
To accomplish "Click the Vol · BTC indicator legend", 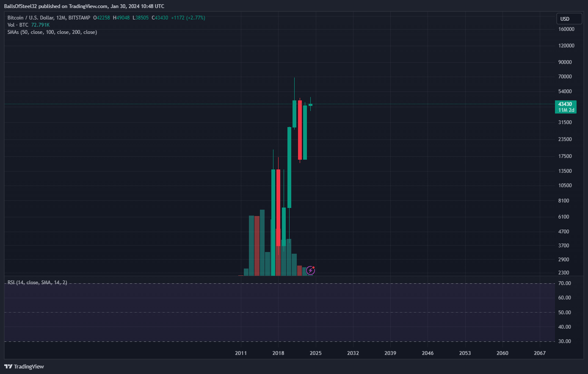I will click(x=18, y=25).
